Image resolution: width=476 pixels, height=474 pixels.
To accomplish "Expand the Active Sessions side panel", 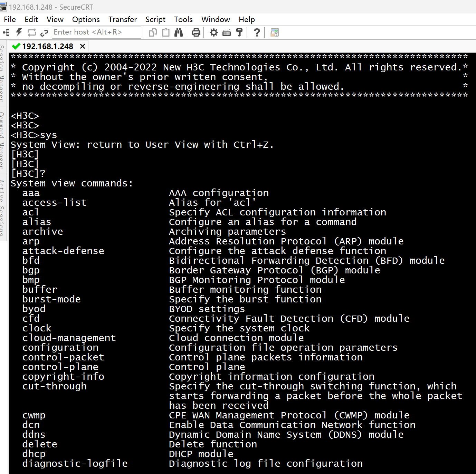I will (2, 207).
